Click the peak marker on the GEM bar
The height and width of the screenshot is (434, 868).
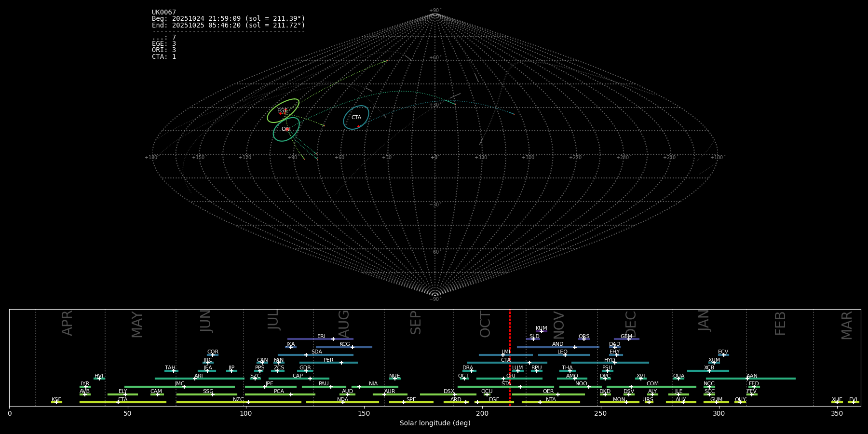pyautogui.click(x=629, y=339)
